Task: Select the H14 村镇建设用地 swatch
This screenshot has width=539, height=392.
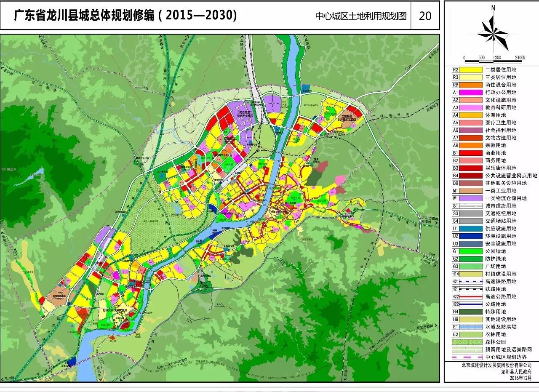Action: pyautogui.click(x=471, y=275)
